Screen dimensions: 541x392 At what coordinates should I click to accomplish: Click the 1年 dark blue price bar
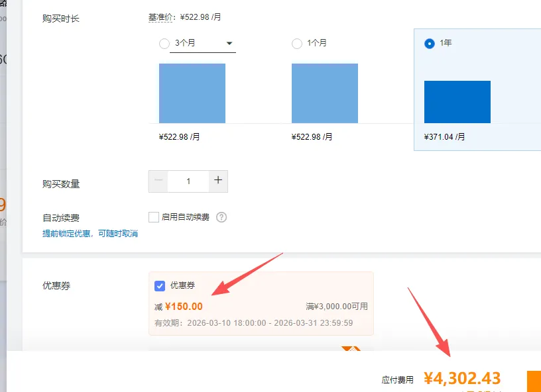point(457,102)
